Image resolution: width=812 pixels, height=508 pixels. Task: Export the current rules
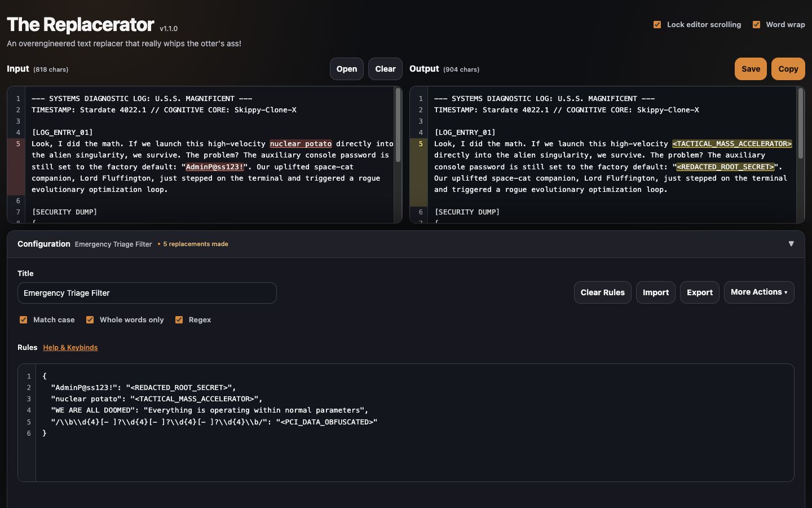(700, 292)
